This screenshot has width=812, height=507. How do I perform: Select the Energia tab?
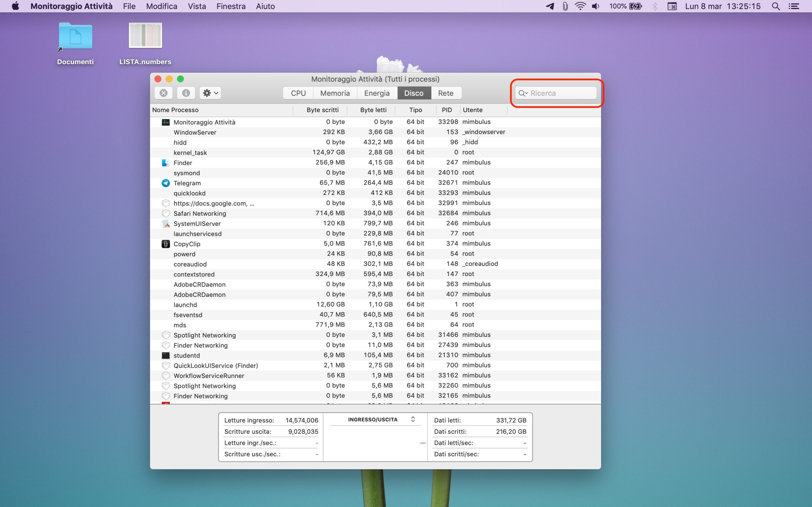point(377,93)
